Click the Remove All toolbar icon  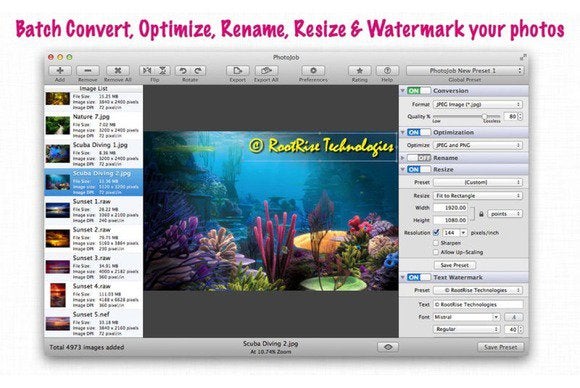click(118, 70)
